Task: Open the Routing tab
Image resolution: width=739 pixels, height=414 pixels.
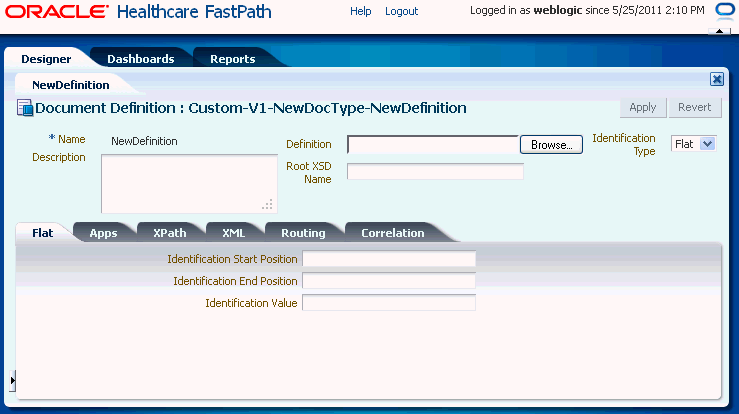Action: (x=303, y=233)
